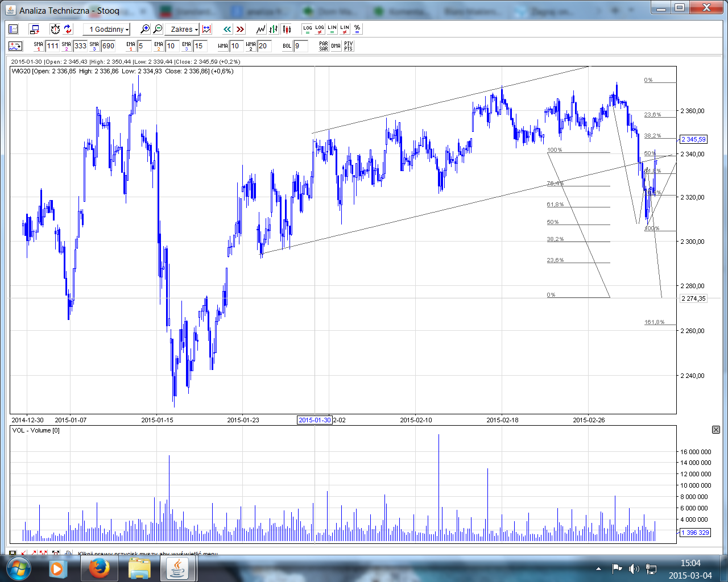Switch to Firefox in the taskbar

coord(98,568)
